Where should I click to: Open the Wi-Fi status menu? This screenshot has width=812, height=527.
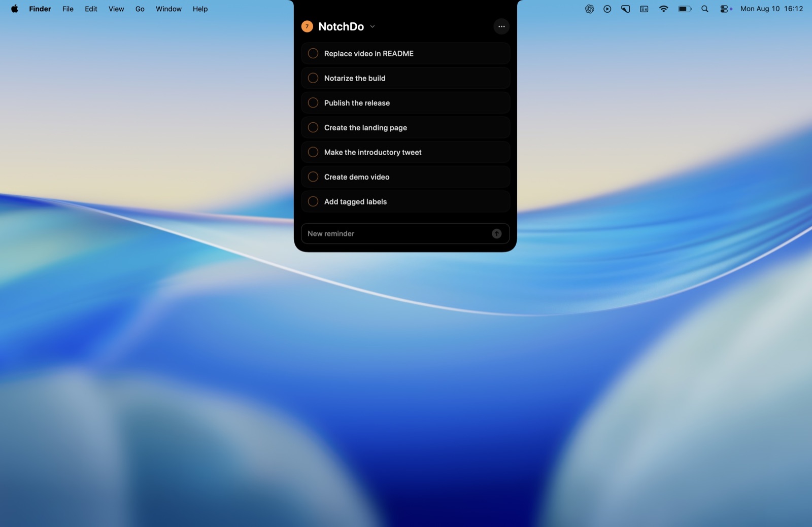click(x=663, y=9)
